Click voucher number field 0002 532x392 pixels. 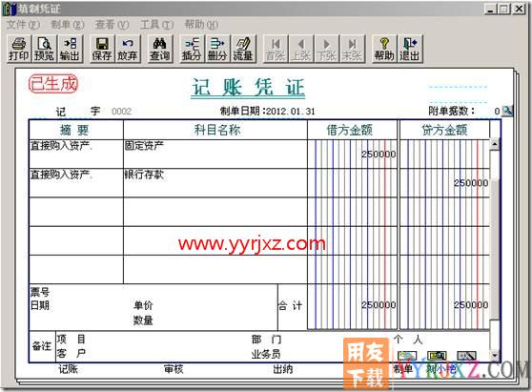(x=121, y=112)
